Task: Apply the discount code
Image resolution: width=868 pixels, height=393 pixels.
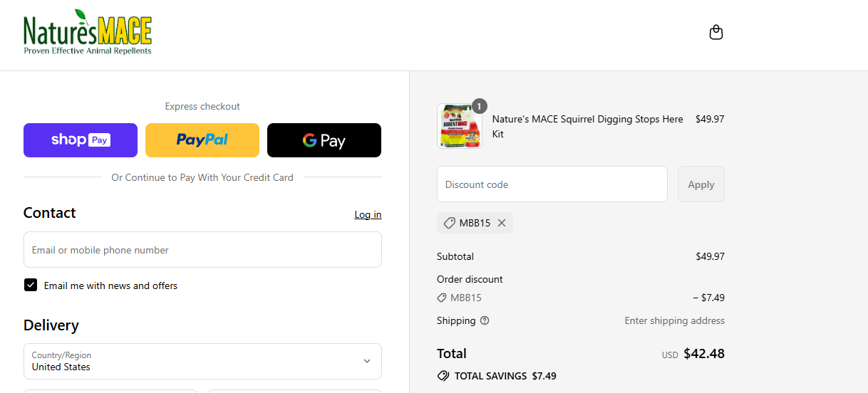Action: click(701, 184)
